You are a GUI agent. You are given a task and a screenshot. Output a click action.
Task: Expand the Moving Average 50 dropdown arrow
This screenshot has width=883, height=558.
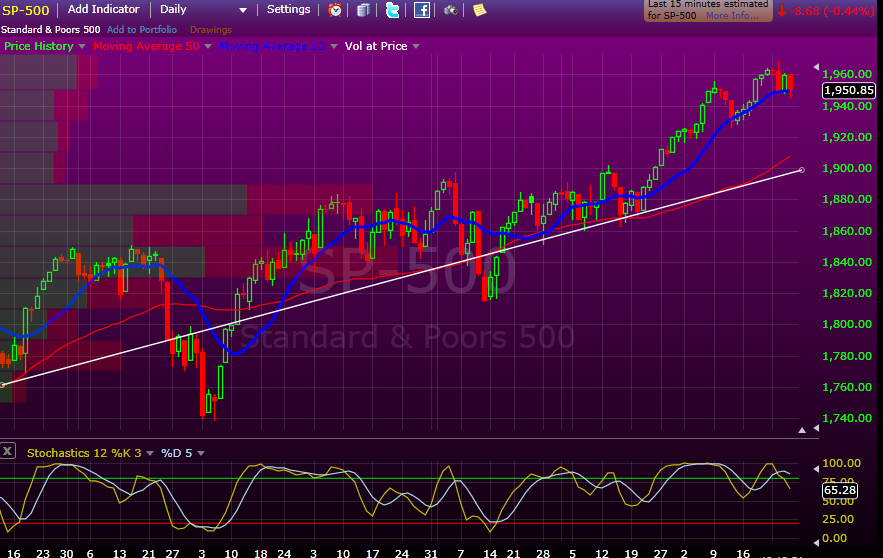(x=208, y=46)
